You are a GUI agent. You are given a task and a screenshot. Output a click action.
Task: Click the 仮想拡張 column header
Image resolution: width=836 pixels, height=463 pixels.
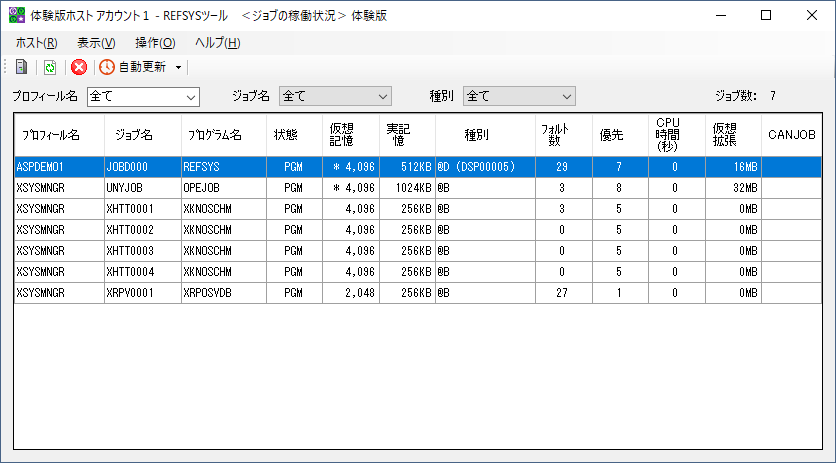(733, 135)
